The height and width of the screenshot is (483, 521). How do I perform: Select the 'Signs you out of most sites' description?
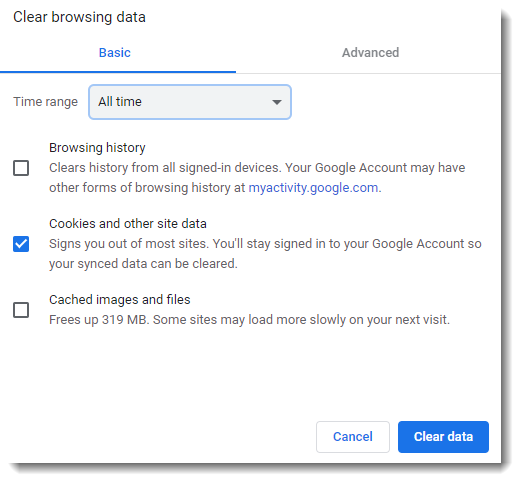pyautogui.click(x=265, y=254)
